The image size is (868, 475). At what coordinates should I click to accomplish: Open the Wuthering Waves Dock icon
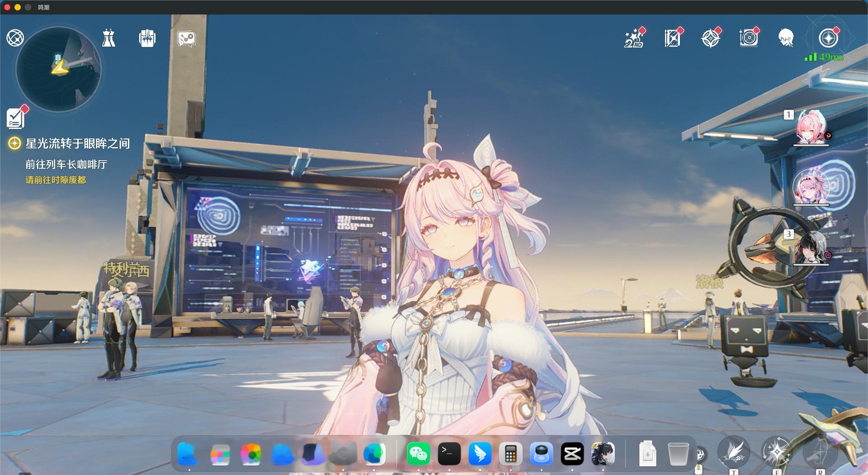[x=603, y=454]
